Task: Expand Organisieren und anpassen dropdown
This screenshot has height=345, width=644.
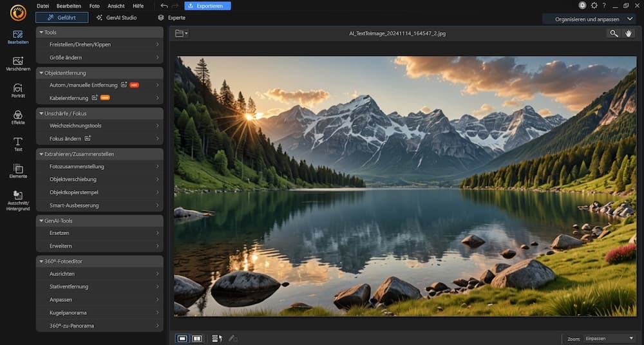Action: (589, 19)
